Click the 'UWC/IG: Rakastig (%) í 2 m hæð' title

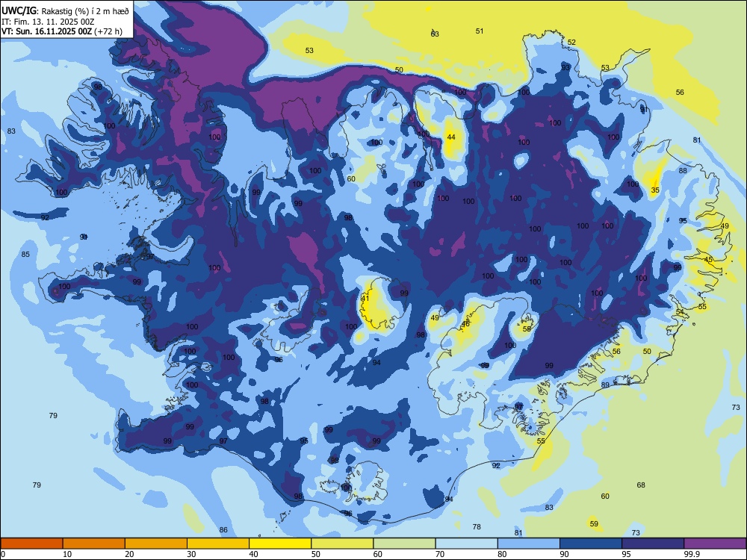[65, 11]
